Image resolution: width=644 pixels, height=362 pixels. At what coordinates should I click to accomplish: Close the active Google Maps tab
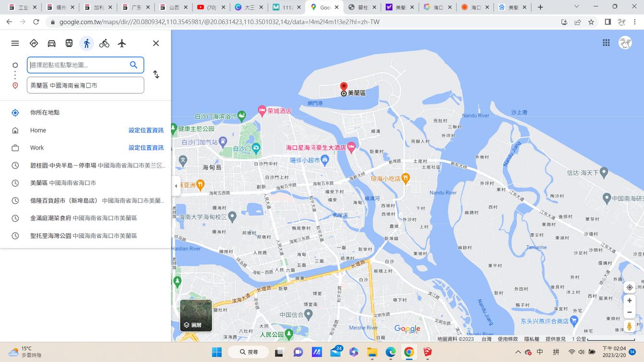[336, 7]
